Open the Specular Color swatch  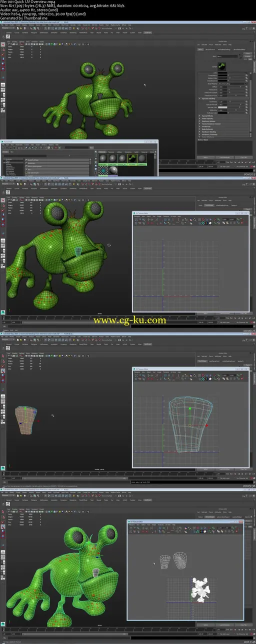click(x=222, y=107)
